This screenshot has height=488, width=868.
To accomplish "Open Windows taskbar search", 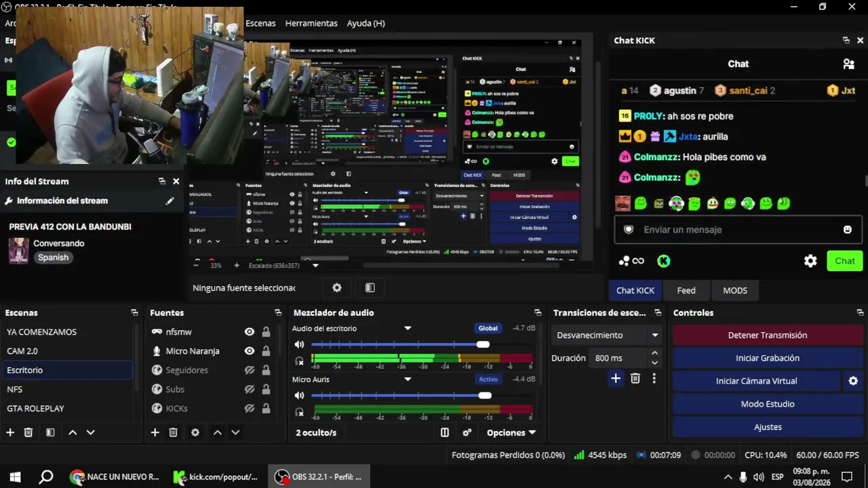I will pyautogui.click(x=46, y=476).
